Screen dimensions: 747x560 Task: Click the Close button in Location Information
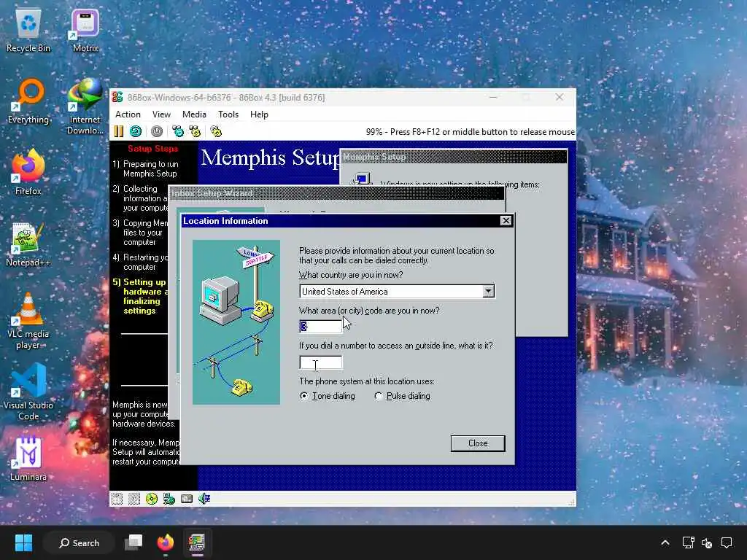click(477, 443)
